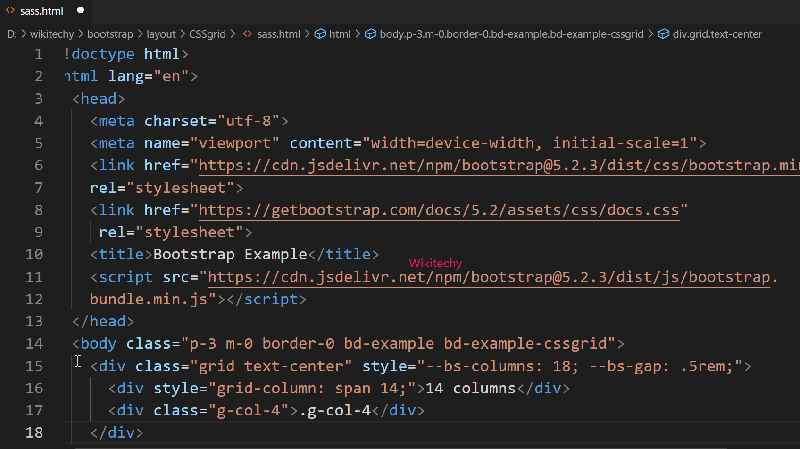This screenshot has height=449, width=800.
Task: Click the chevron after CSSgrid breadcrumb
Action: coord(233,34)
